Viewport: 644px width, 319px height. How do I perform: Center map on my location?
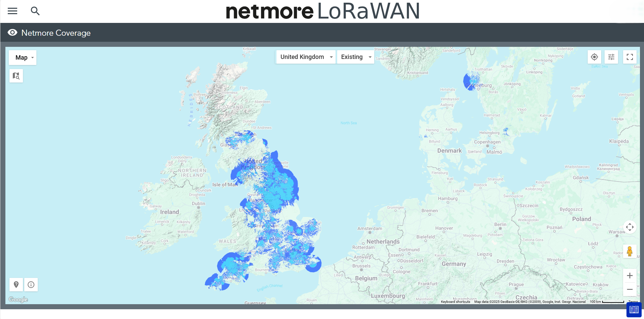(594, 57)
